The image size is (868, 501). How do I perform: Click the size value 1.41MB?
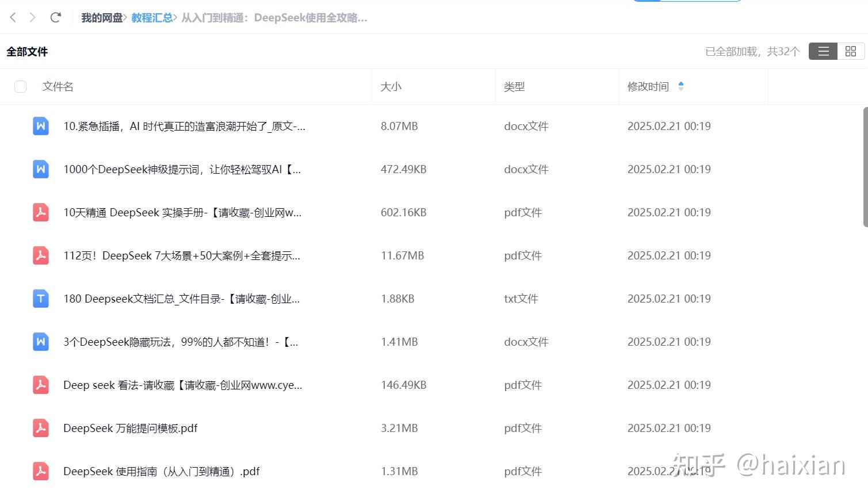(399, 342)
